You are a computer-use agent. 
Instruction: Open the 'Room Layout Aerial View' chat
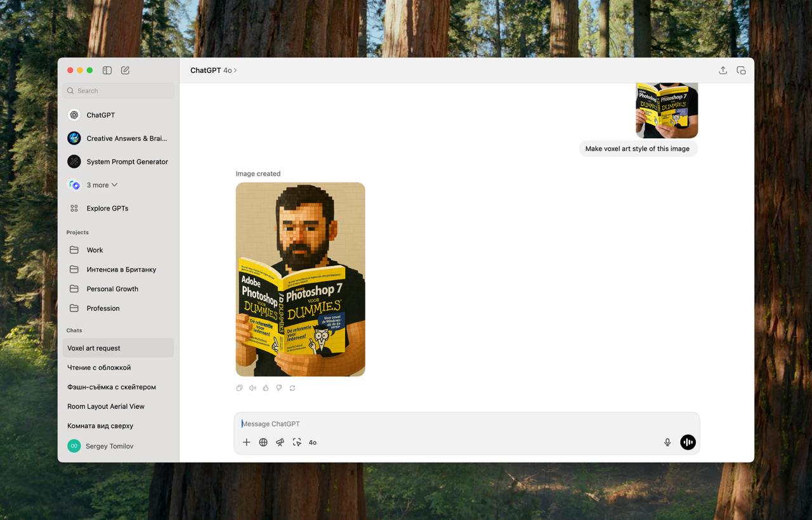(118, 406)
